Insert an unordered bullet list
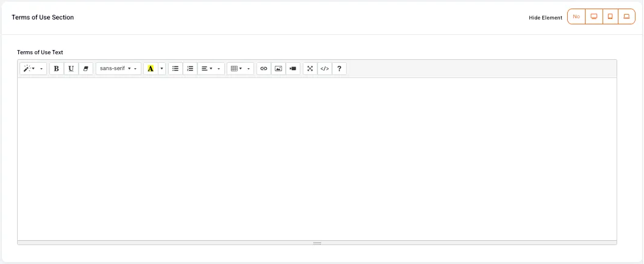This screenshot has height=264, width=644. (x=175, y=69)
